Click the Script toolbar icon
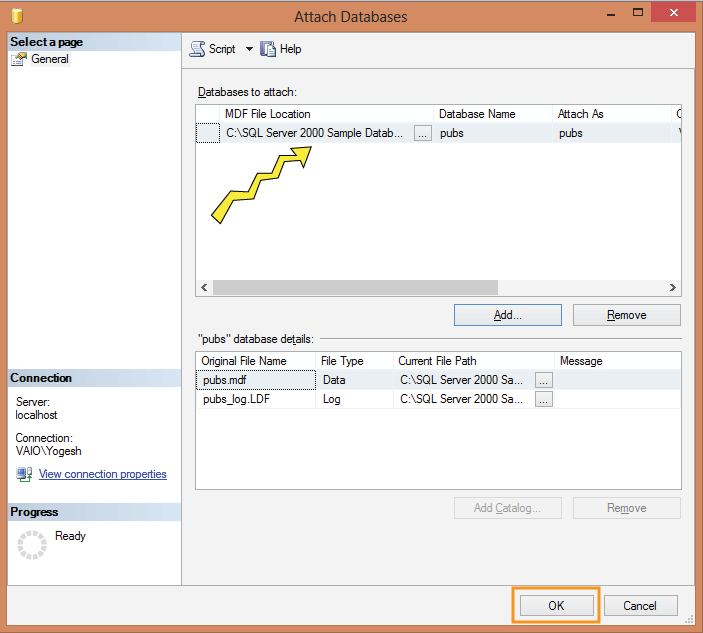The height and width of the screenshot is (633, 703). click(198, 49)
